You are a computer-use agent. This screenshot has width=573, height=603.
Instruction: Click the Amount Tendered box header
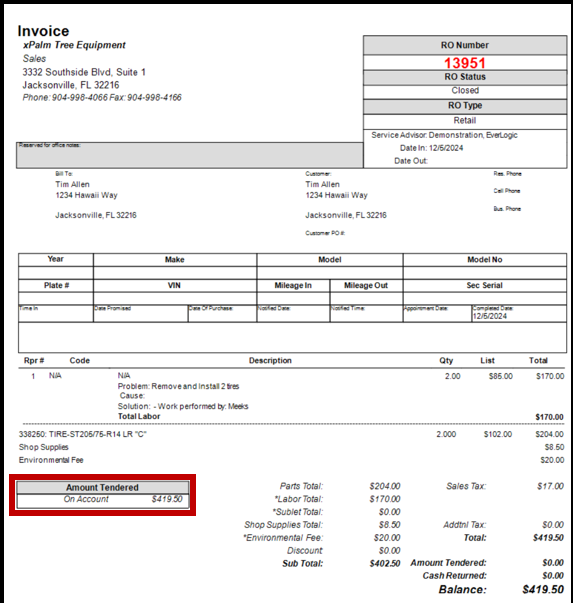(102, 488)
